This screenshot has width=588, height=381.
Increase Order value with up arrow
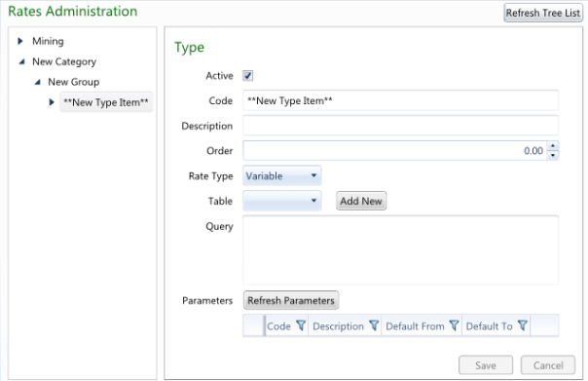tap(553, 145)
